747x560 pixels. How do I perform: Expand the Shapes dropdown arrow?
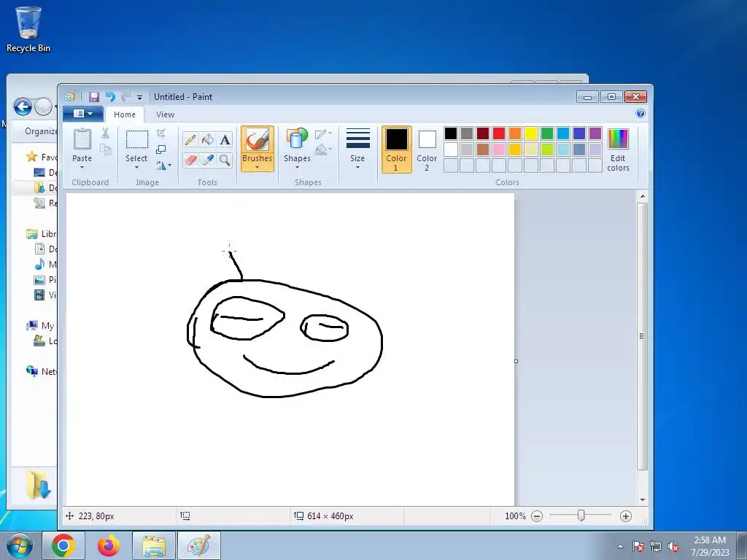[x=297, y=168]
